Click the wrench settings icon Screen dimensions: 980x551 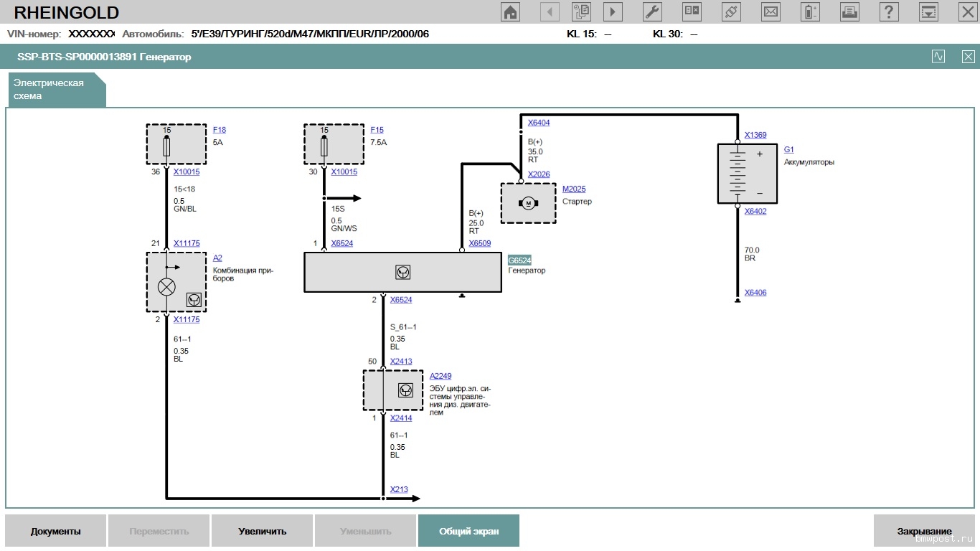[652, 12]
